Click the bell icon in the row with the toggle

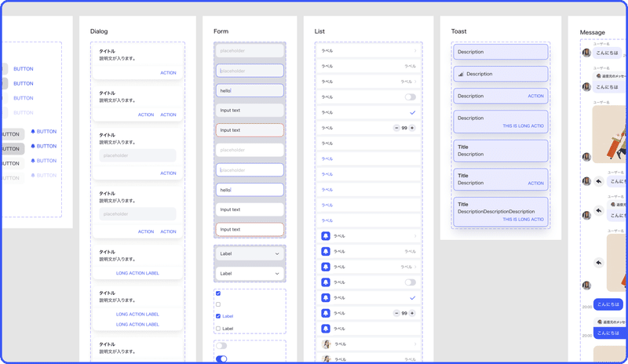pos(326,282)
